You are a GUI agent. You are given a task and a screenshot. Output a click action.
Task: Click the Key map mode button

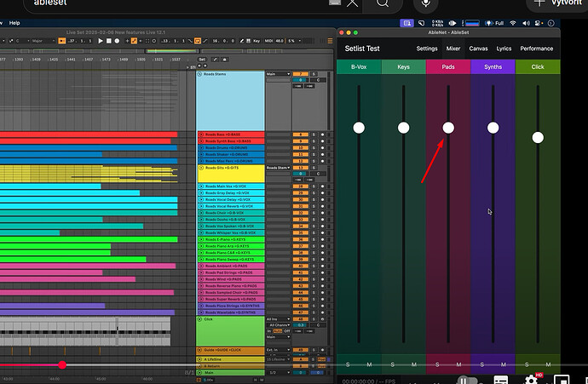point(257,41)
